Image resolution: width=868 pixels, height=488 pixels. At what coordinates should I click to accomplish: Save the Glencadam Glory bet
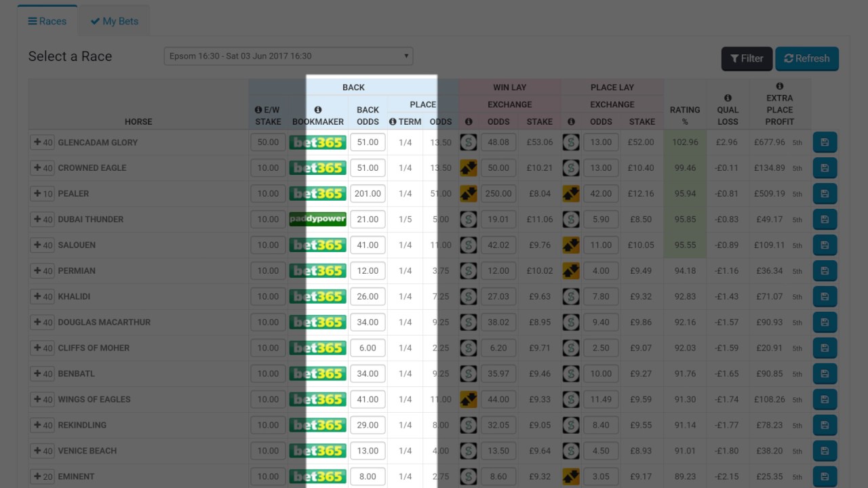point(825,142)
